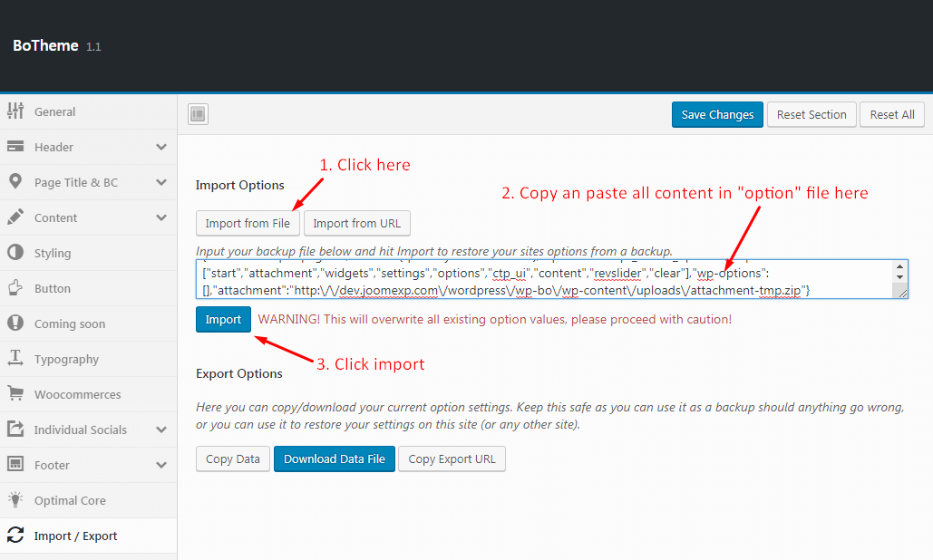
Task: Click the textarea scrollbar down arrow
Action: 899,277
